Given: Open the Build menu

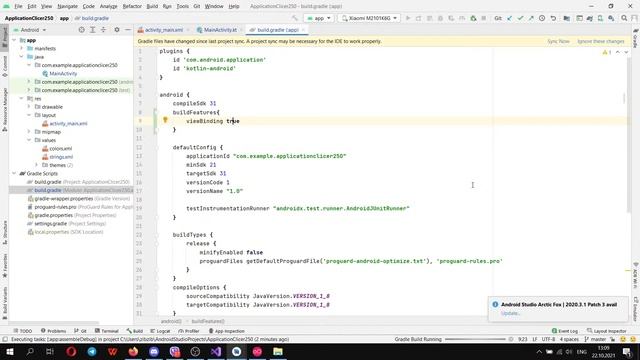Looking at the screenshot, I should click(152, 6).
